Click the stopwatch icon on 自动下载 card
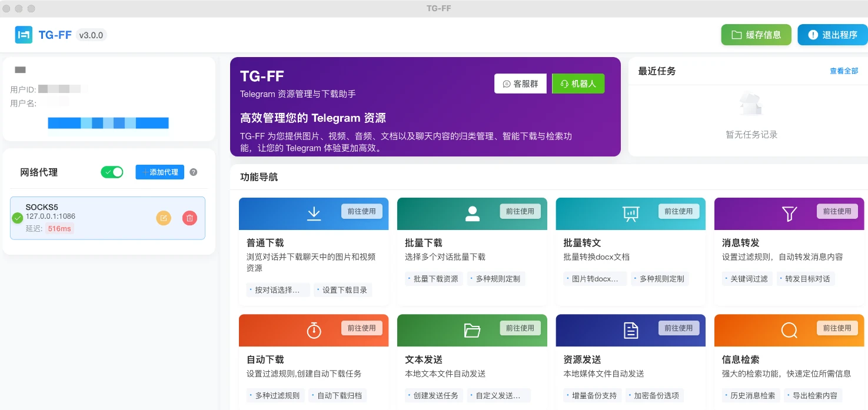This screenshot has height=410, width=868. tap(314, 330)
